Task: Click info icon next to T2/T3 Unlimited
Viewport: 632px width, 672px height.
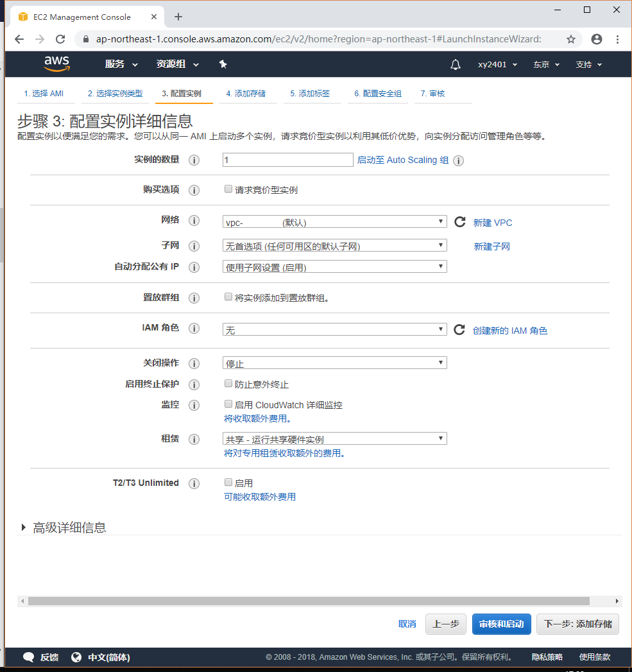Action: pos(194,484)
